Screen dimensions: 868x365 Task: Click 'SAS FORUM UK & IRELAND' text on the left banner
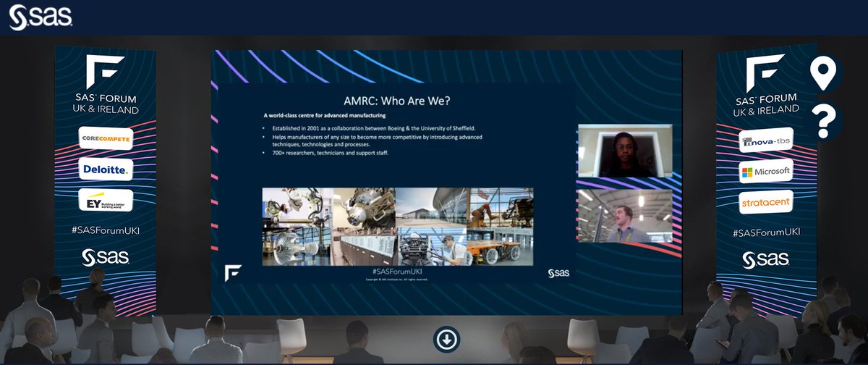pyautogui.click(x=106, y=104)
